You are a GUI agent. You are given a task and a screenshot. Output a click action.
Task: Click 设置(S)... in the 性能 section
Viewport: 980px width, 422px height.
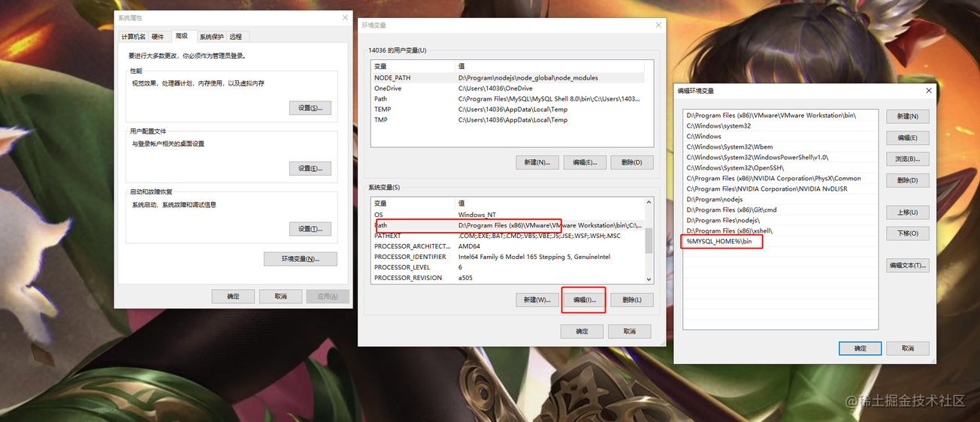(310, 108)
